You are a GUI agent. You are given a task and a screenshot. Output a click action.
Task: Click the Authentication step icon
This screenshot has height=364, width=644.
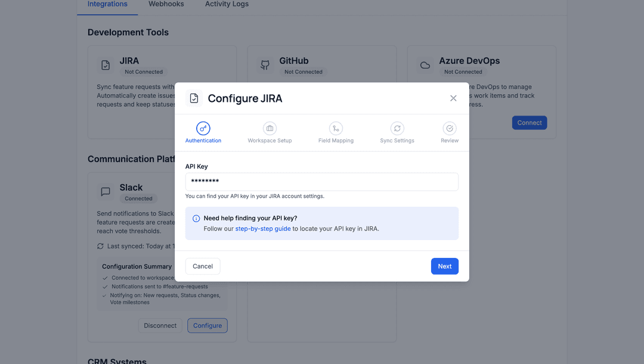(x=203, y=129)
